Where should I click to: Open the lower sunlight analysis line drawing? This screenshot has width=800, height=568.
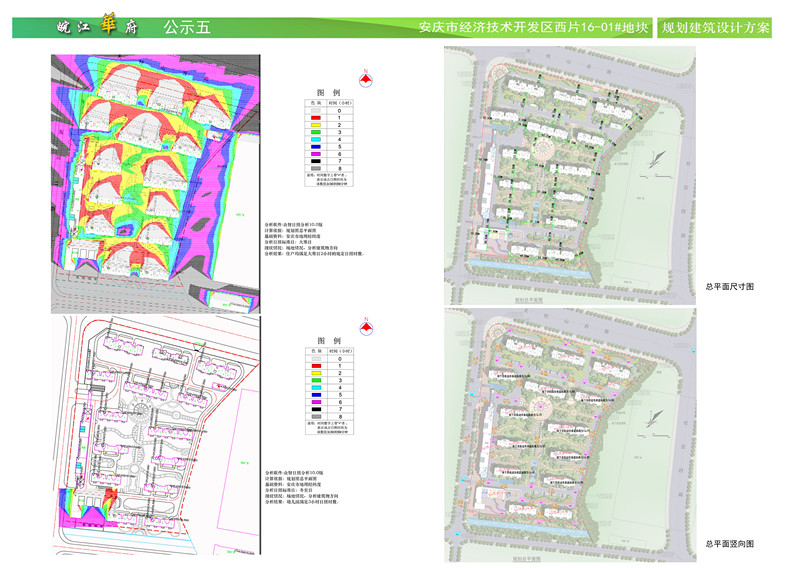click(155, 435)
